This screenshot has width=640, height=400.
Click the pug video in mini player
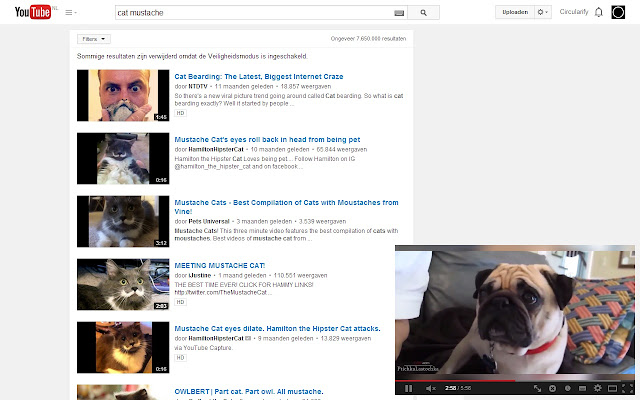click(x=515, y=312)
